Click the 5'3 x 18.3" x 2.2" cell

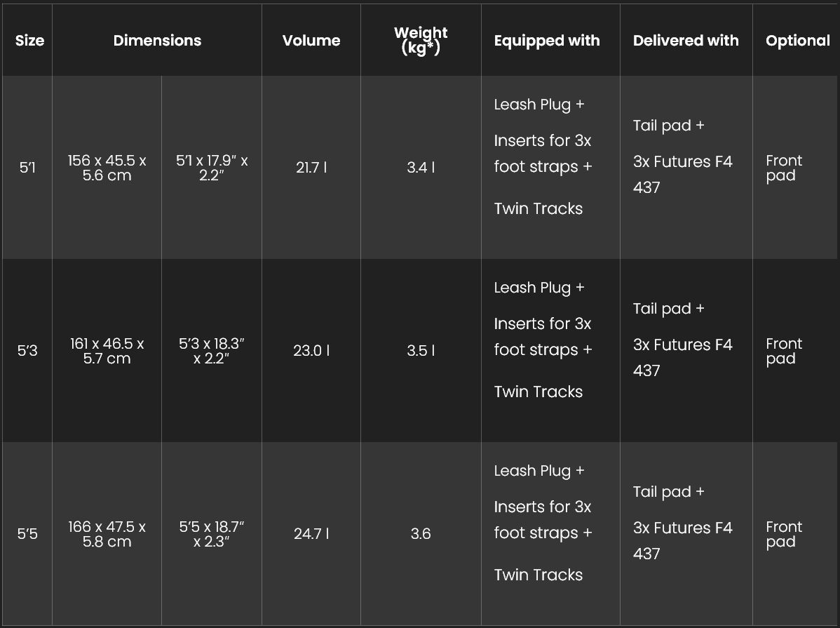212,351
